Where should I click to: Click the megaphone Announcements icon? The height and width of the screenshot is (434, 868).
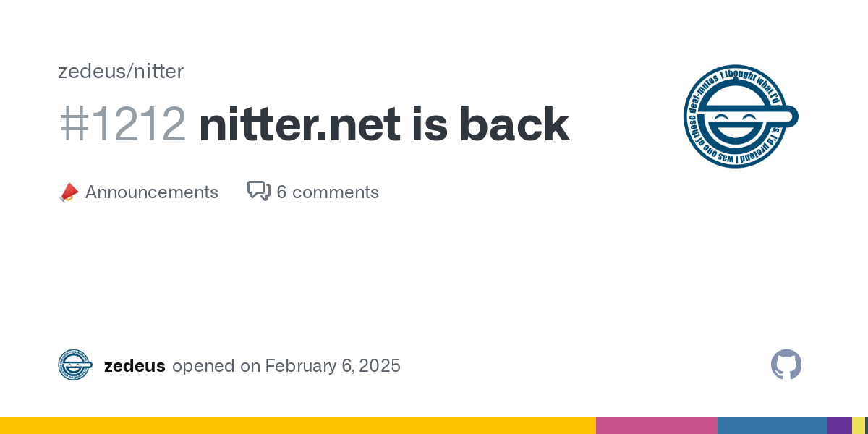[69, 192]
